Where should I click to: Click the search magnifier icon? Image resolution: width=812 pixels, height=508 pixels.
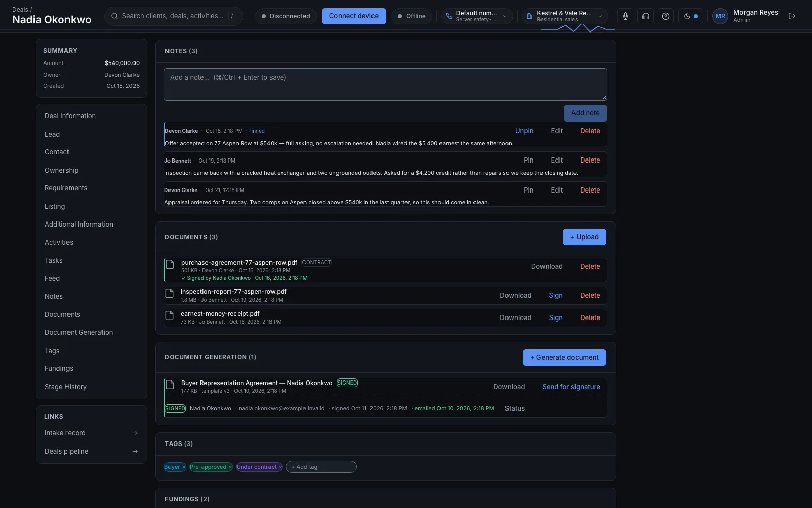point(115,16)
